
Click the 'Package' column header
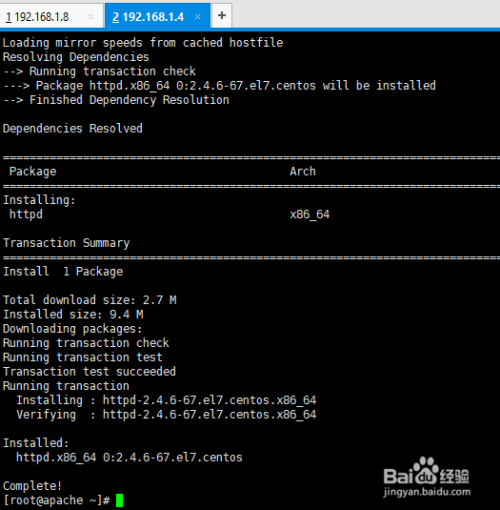(33, 172)
